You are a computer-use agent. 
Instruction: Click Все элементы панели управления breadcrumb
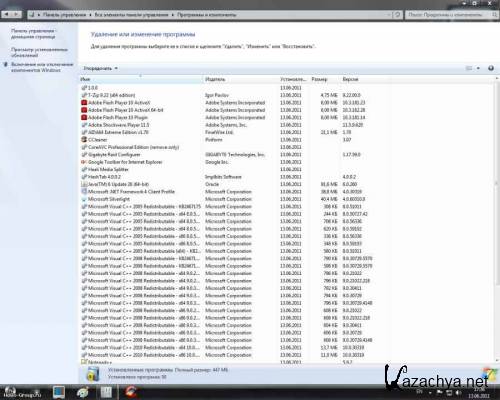coord(131,15)
